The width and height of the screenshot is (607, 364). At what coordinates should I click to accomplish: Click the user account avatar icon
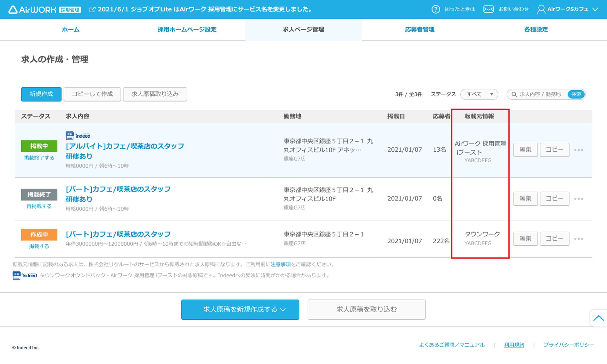coord(541,9)
